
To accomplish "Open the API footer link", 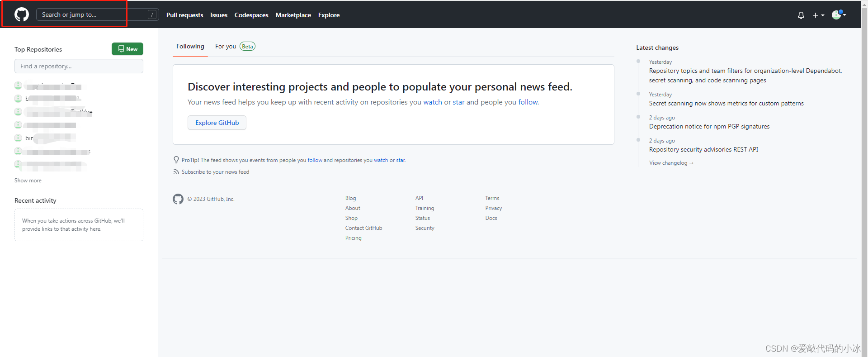I will pos(420,198).
